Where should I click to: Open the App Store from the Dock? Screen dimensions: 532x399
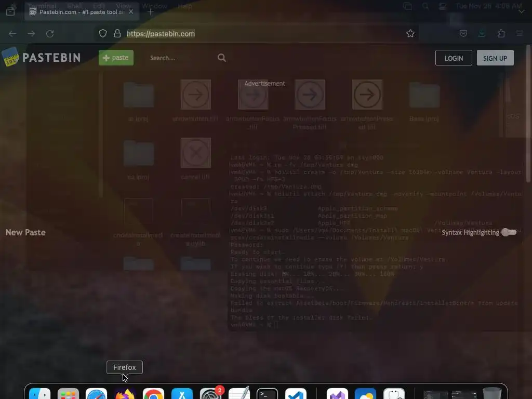pos(182,394)
